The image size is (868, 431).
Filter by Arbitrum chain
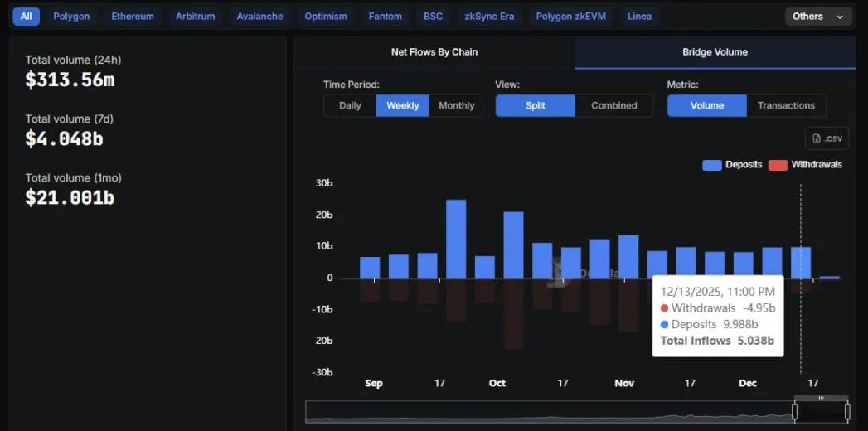coord(196,16)
